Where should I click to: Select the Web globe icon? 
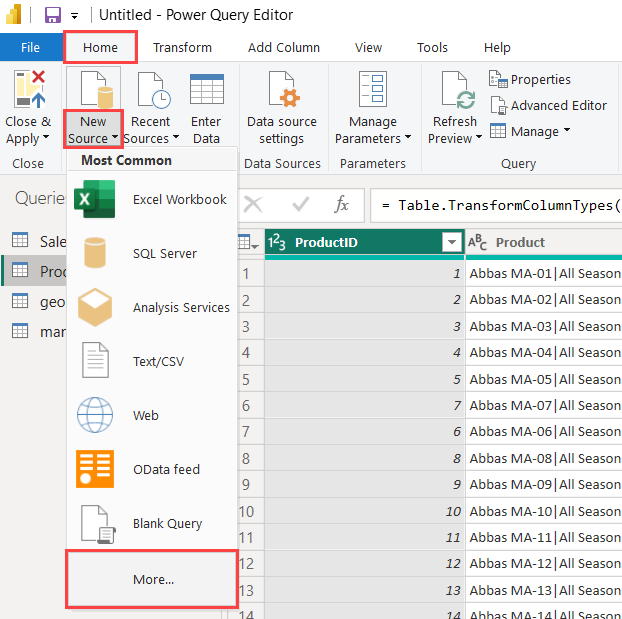pos(95,415)
